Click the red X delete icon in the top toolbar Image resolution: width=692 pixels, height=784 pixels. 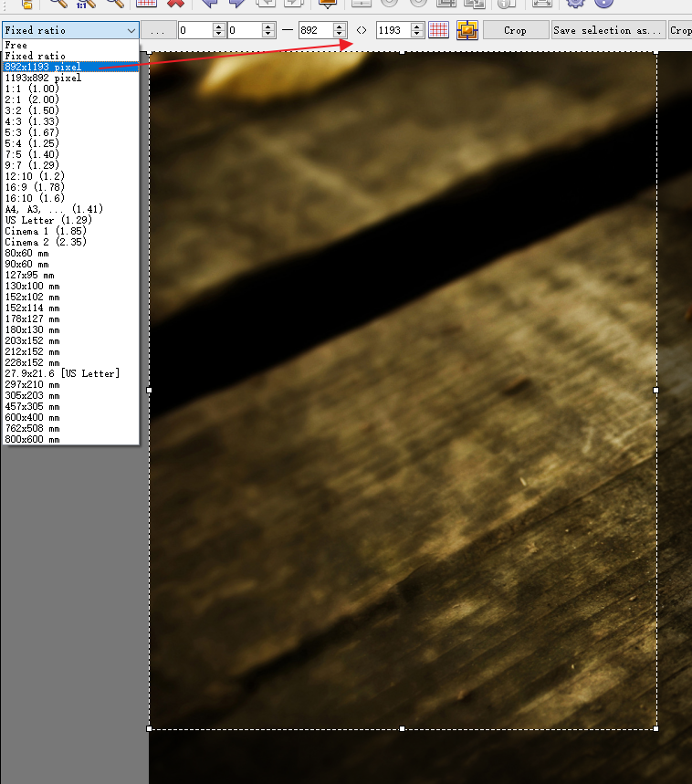(x=175, y=4)
